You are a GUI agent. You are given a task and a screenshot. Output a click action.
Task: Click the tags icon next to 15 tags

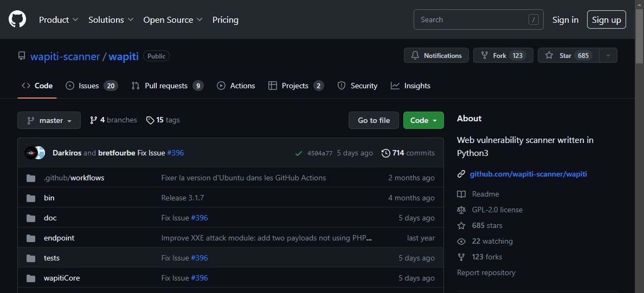(x=150, y=120)
